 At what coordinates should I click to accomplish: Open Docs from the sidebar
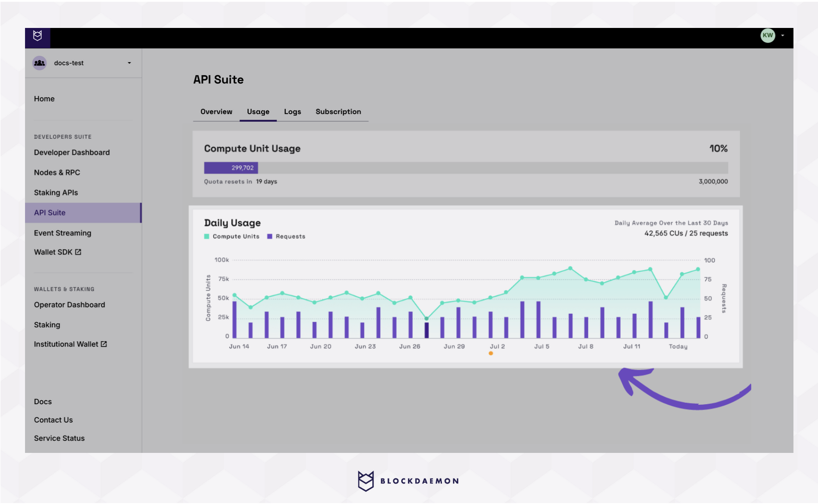click(43, 402)
